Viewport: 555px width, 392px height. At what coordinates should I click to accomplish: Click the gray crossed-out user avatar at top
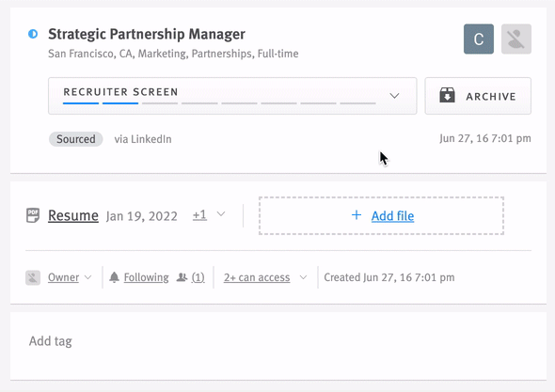pyautogui.click(x=516, y=39)
